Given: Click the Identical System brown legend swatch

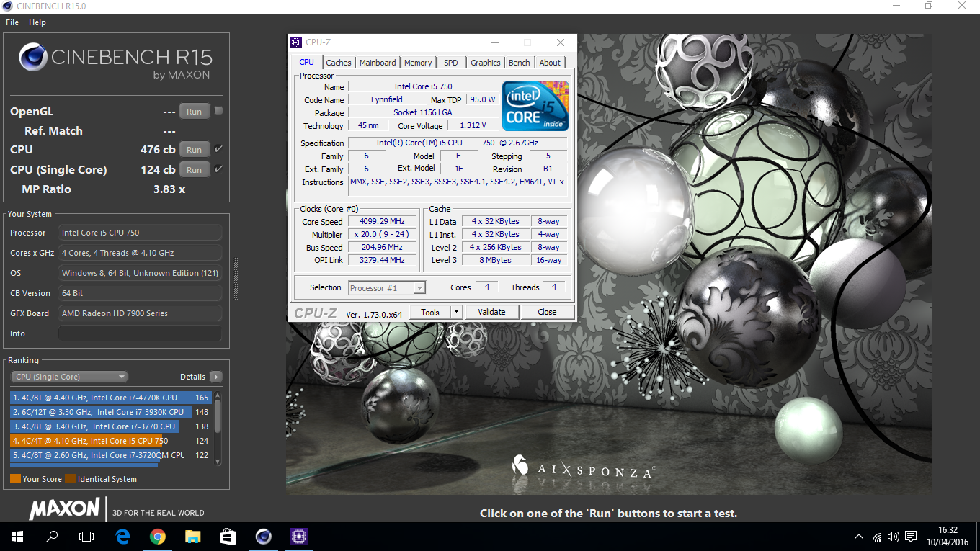Looking at the screenshot, I should click(70, 479).
